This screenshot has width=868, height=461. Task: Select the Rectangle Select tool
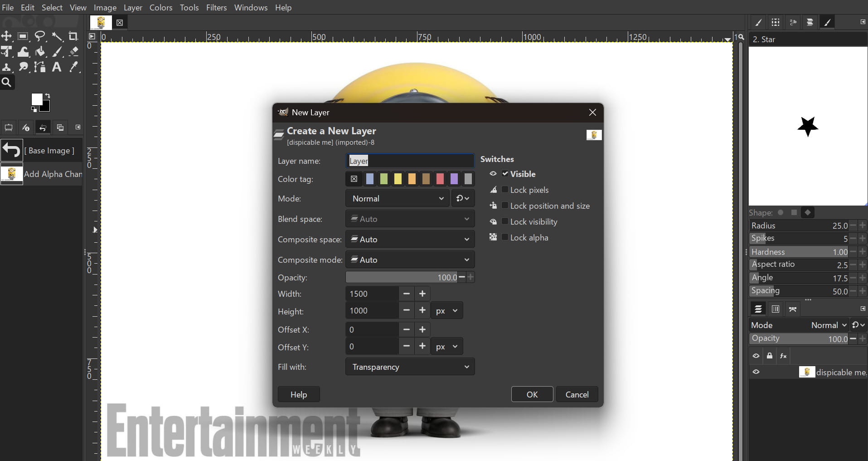tap(23, 36)
